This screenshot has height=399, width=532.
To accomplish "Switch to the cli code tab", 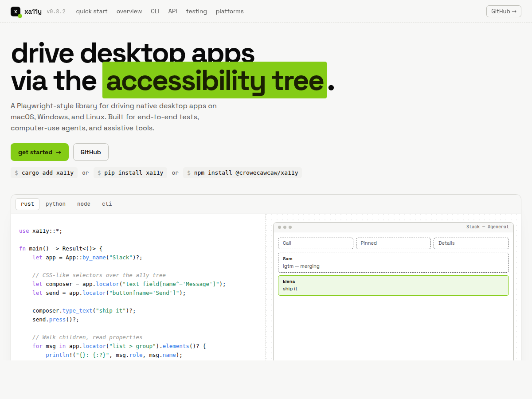I will pos(107,204).
